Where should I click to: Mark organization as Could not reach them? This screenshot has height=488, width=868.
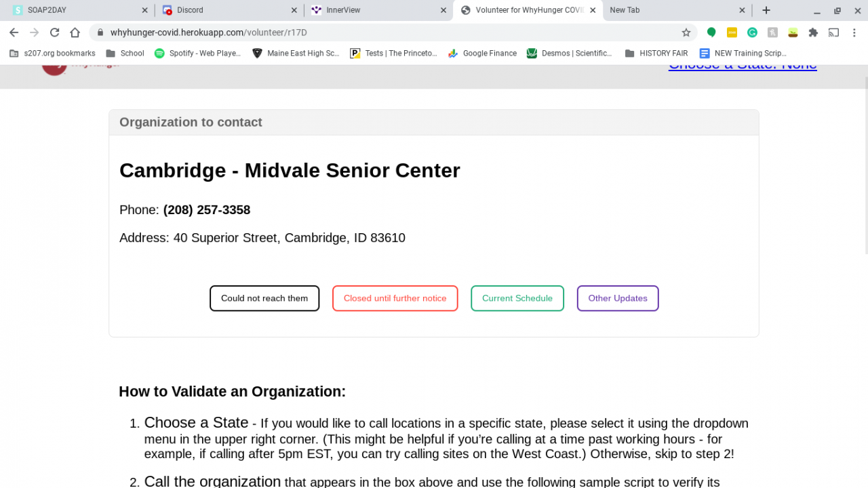point(264,298)
